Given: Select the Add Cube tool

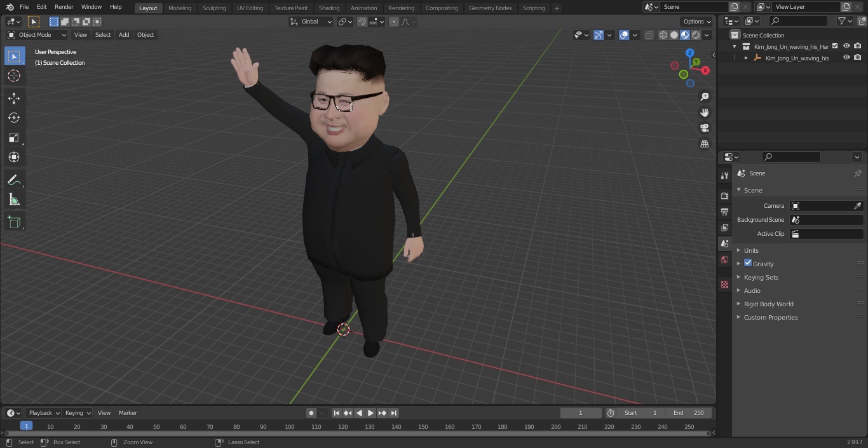Looking at the screenshot, I should coord(14,222).
